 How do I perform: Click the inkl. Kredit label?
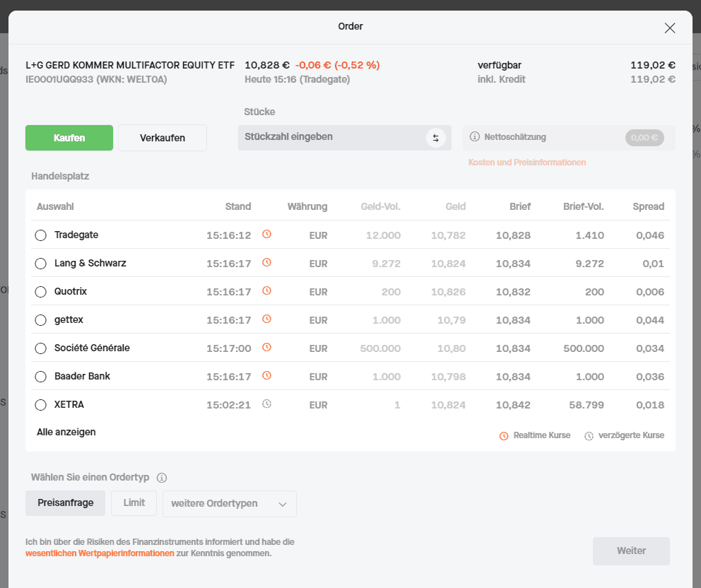(501, 80)
